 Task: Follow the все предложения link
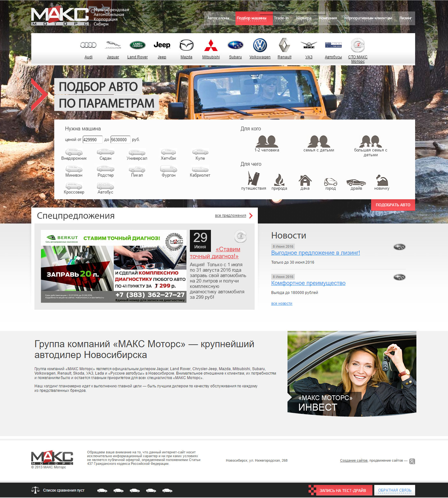pyautogui.click(x=230, y=216)
